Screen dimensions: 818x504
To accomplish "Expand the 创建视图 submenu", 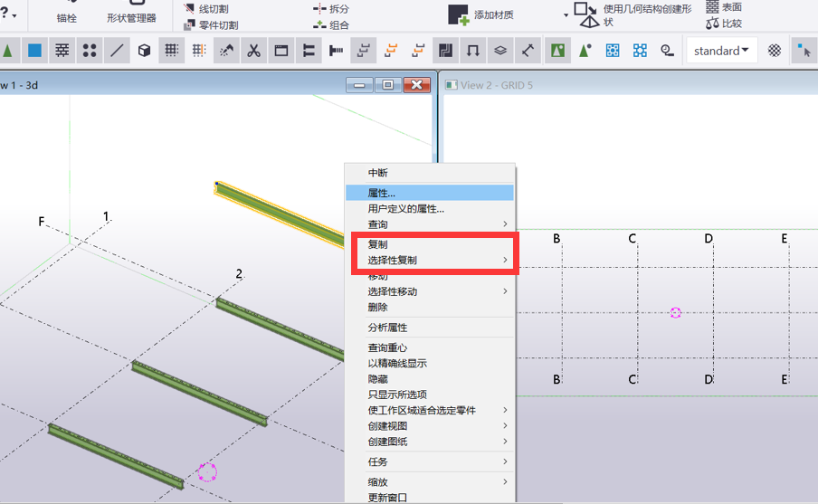I will click(x=429, y=426).
